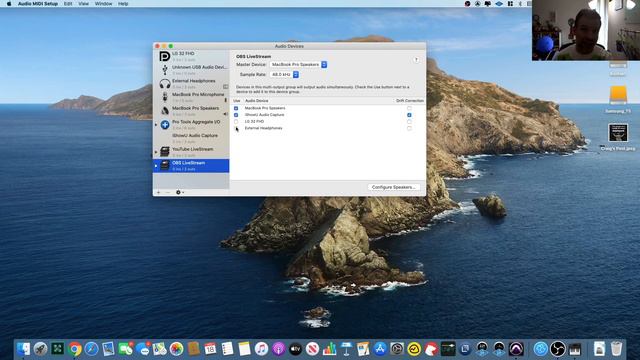Click the add device plus button
640x360 pixels.
click(158, 192)
